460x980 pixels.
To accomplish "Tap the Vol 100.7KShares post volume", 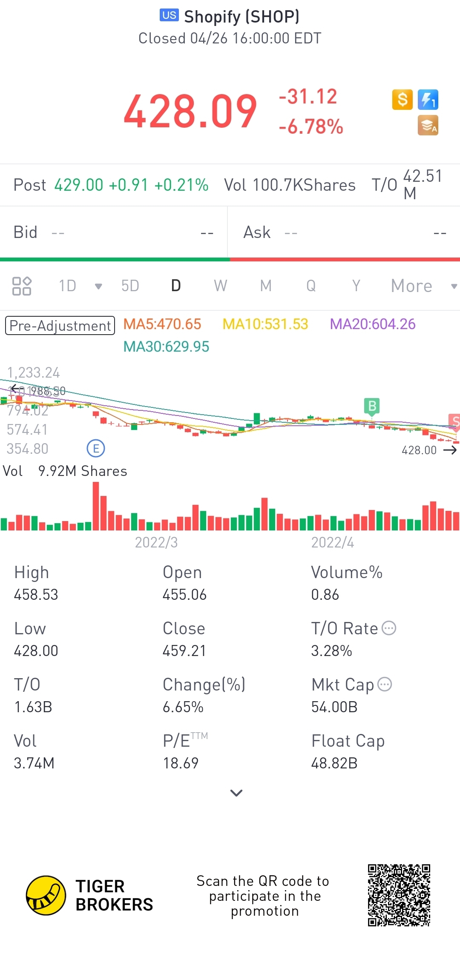I will click(x=290, y=185).
